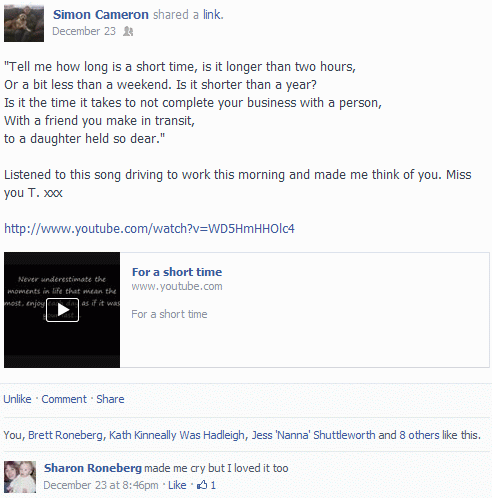This screenshot has width=492, height=498.
Task: Click the "For a short time" video title
Action: click(x=177, y=272)
